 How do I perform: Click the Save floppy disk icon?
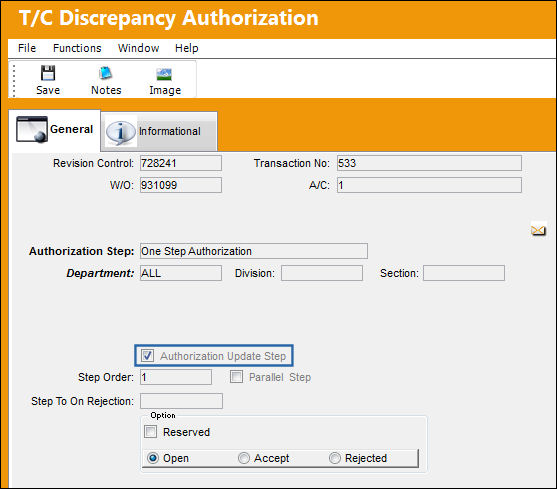tap(48, 73)
